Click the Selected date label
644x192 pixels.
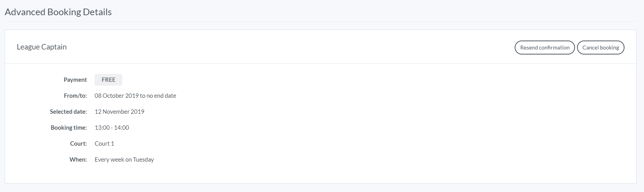[x=68, y=112]
